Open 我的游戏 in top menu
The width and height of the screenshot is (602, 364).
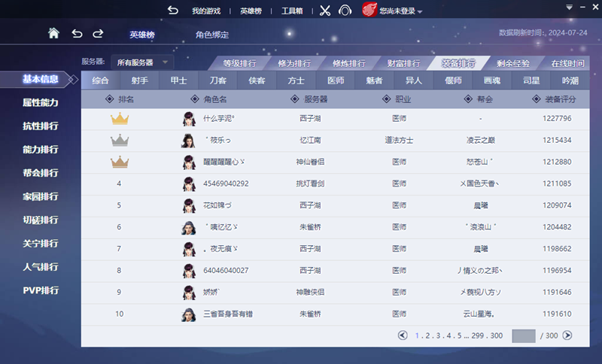pos(206,11)
